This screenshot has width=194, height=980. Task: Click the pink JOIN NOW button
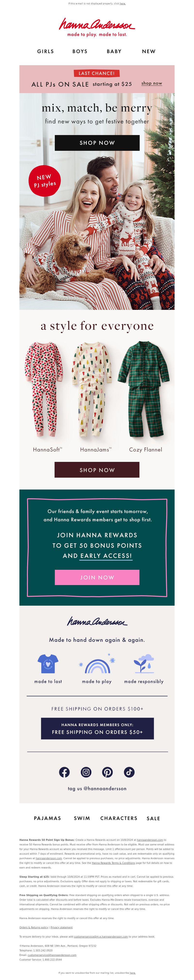click(x=97, y=577)
